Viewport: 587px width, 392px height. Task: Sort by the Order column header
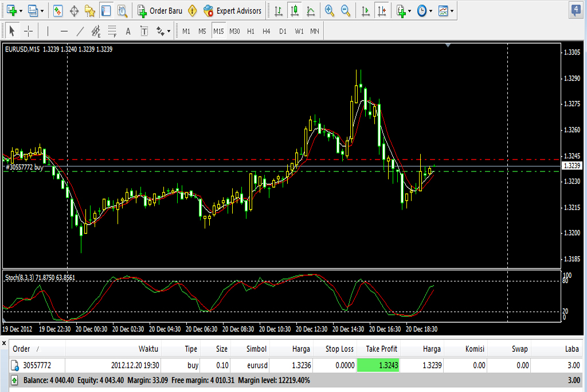point(37,349)
